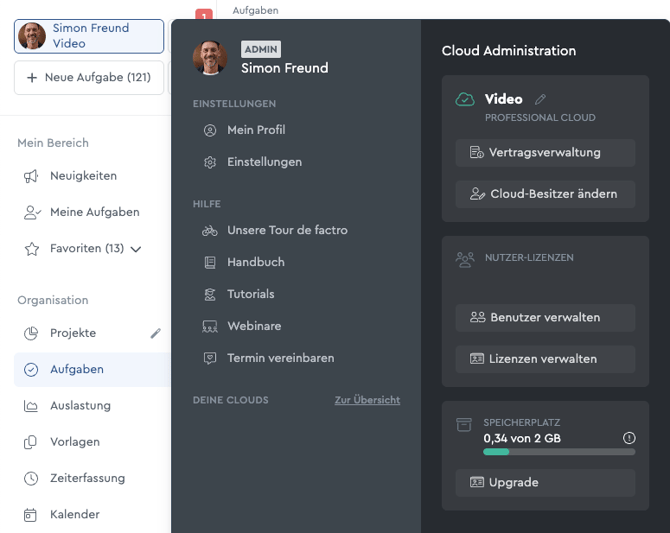Click the Upgrade storage button
Screen dimensions: 670x533
pos(545,483)
